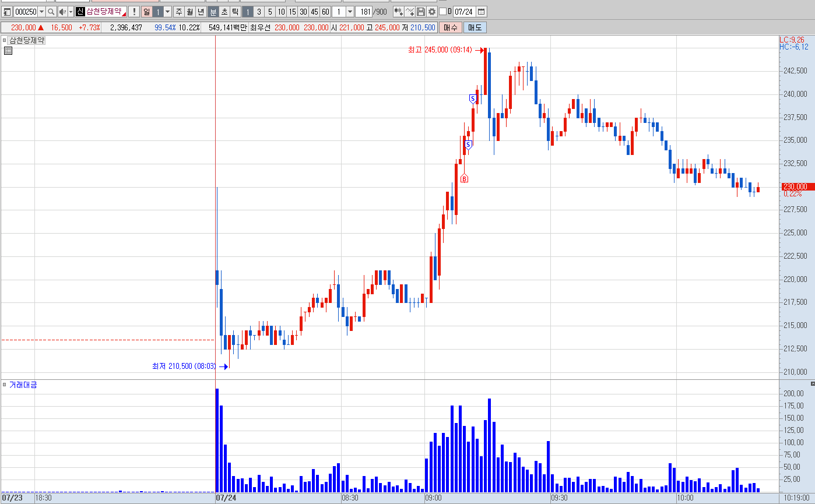Viewport: 815px width, 504px height.
Task: Click the 181 bar count input field
Action: pyautogui.click(x=364, y=12)
